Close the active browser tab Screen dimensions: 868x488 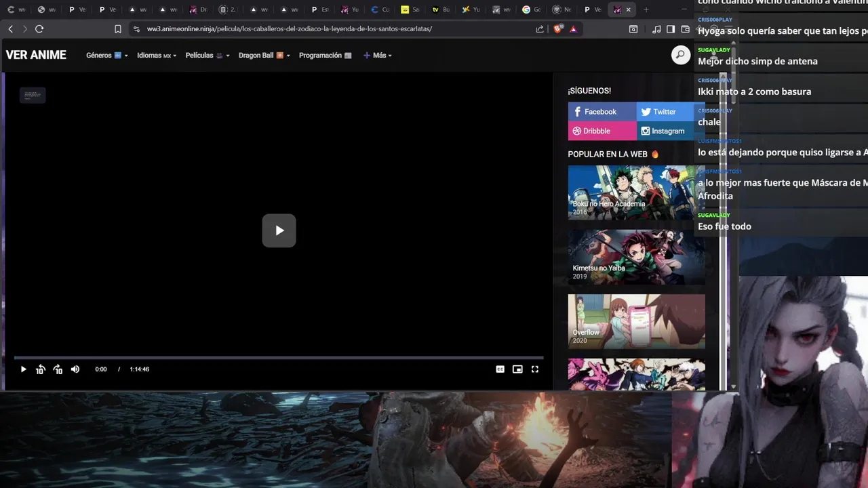(x=628, y=9)
